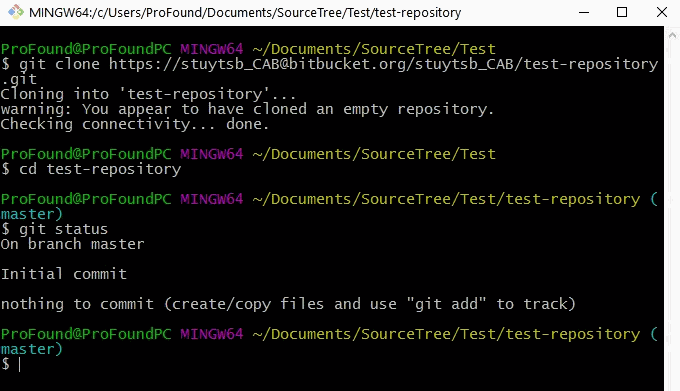Click the last 'master)' branch indicator
Image resolution: width=680 pixels, height=391 pixels.
pyautogui.click(x=32, y=349)
